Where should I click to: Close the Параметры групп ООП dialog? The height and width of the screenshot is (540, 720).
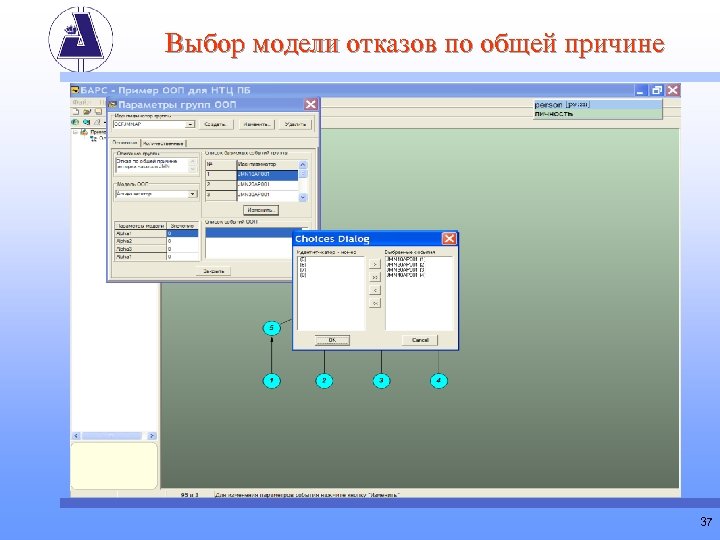[311, 105]
